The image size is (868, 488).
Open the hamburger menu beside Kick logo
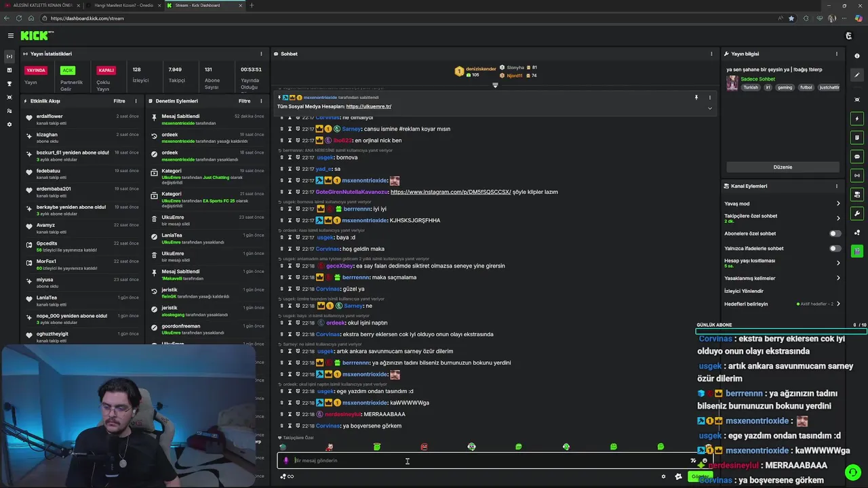10,35
